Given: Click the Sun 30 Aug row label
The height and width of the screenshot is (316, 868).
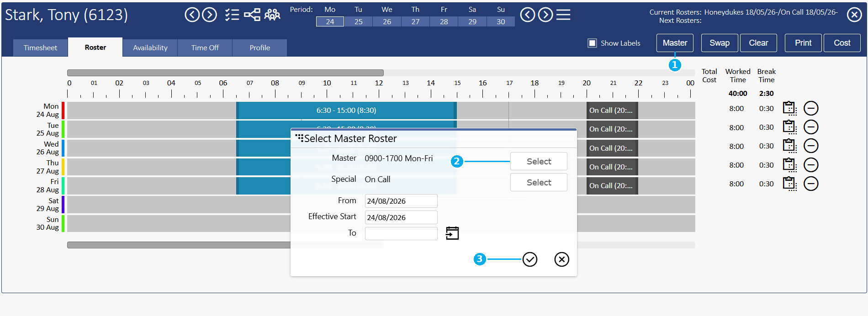Looking at the screenshot, I should [48, 223].
